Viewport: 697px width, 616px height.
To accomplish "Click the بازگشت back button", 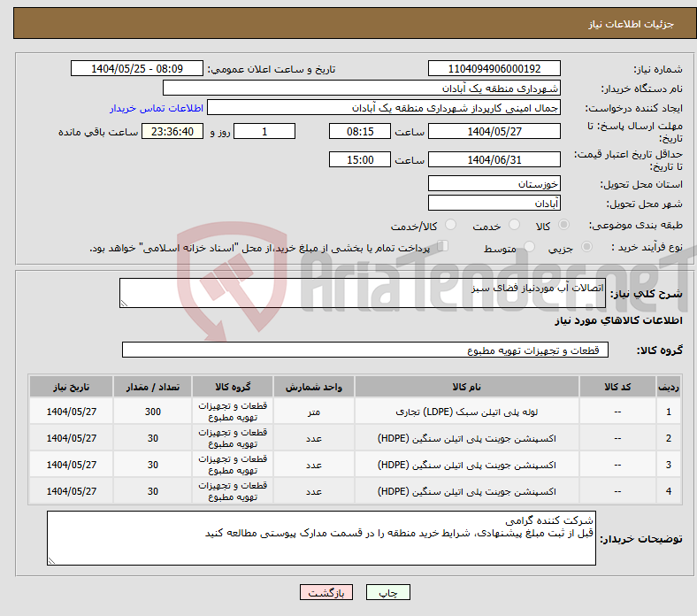I will tap(326, 592).
